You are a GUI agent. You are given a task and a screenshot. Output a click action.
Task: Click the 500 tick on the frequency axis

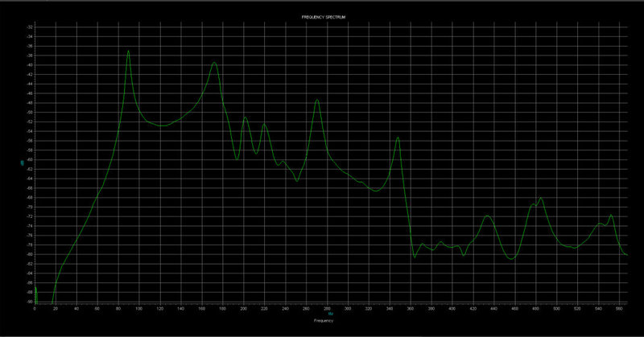click(556, 309)
